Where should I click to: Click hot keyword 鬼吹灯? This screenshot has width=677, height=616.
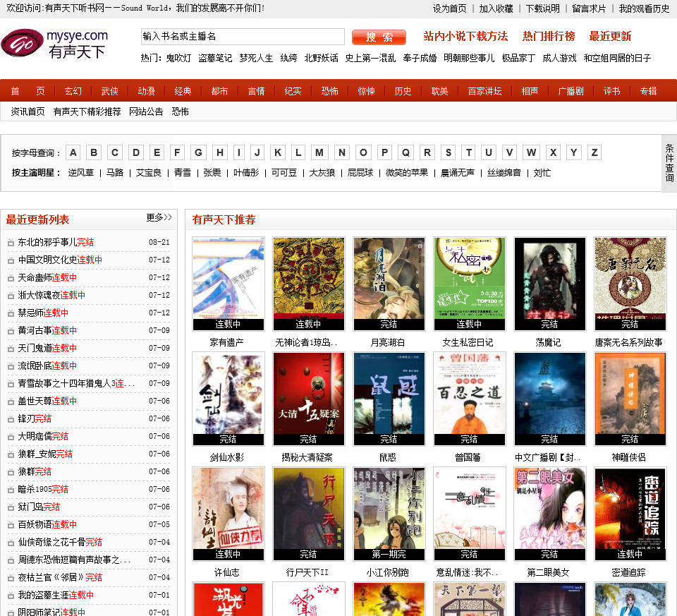coord(178,58)
